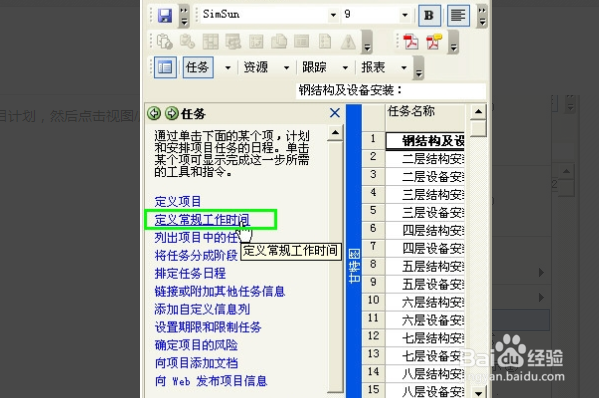Open the 添加自定义信息列 link

pyautogui.click(x=202, y=309)
